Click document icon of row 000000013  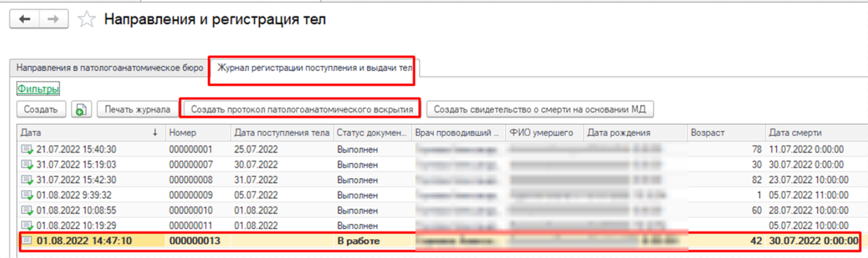click(27, 241)
